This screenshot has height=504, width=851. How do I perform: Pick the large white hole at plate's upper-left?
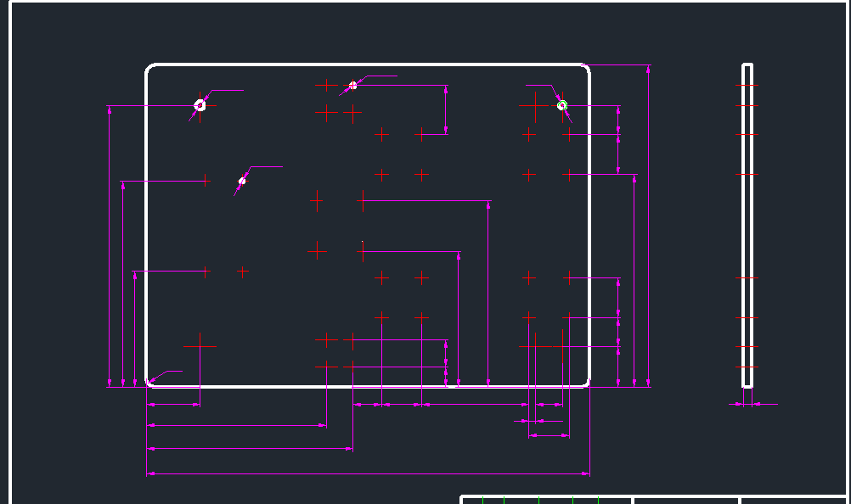(x=200, y=105)
